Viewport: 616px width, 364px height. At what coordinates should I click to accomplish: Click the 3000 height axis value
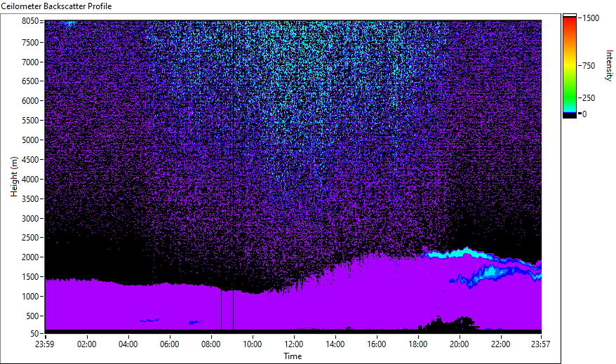[30, 219]
